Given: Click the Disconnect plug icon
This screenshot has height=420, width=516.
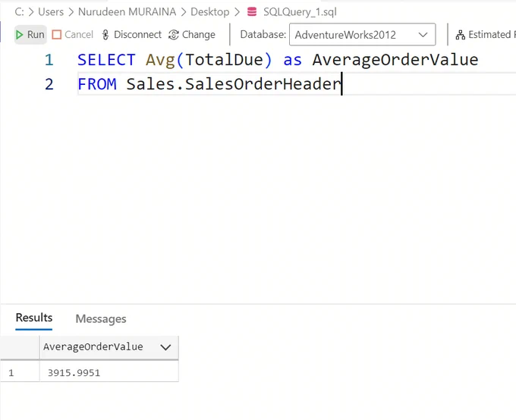Looking at the screenshot, I should [105, 35].
